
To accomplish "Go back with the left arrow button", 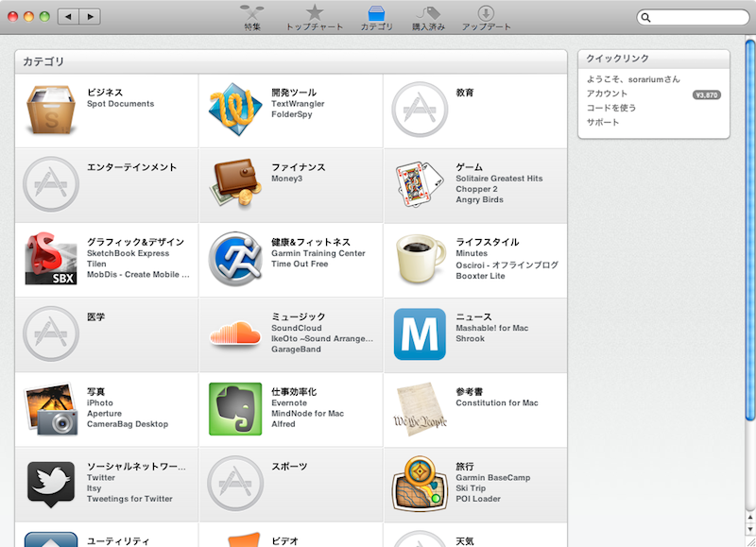I will tap(68, 17).
